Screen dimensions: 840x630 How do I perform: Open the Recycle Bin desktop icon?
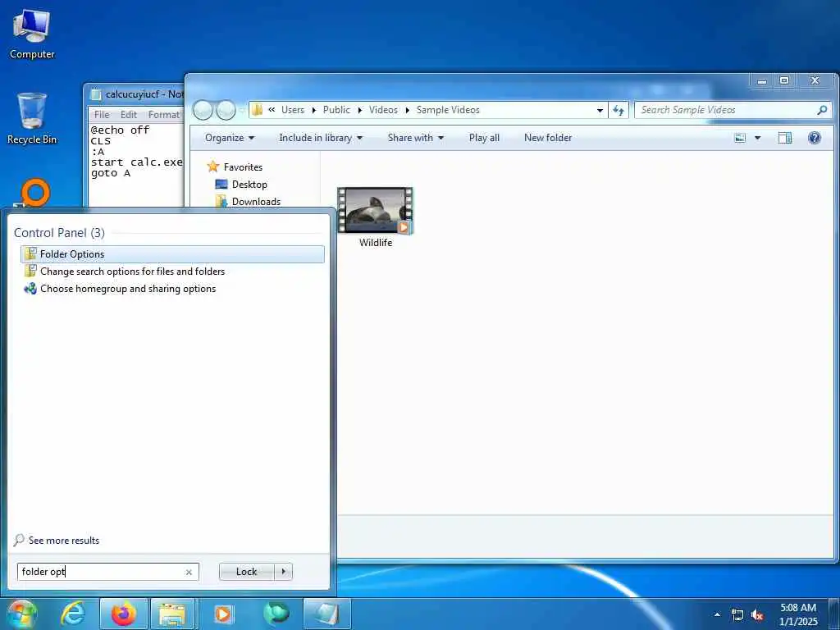[32, 118]
